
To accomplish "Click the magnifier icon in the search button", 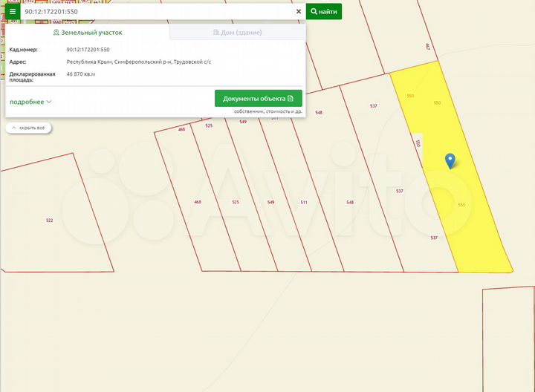I will [x=314, y=12].
